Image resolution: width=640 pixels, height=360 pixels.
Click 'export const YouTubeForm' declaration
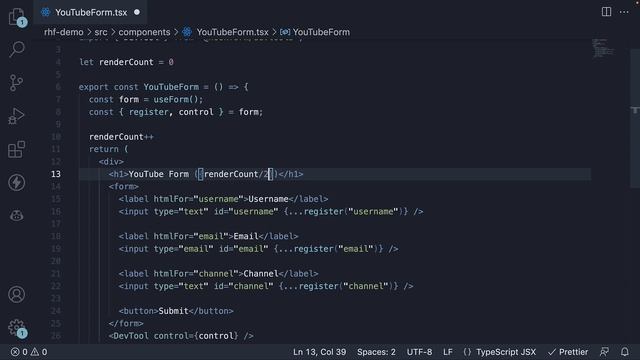click(139, 87)
